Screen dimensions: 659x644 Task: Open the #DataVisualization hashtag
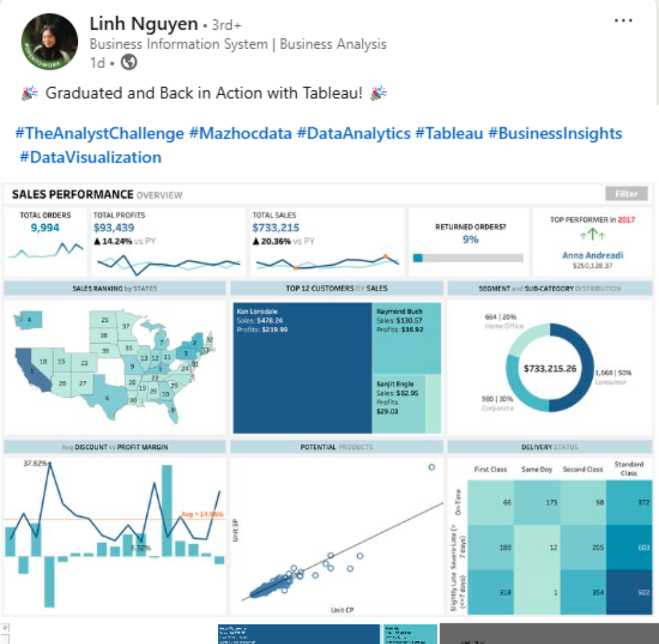pos(90,157)
